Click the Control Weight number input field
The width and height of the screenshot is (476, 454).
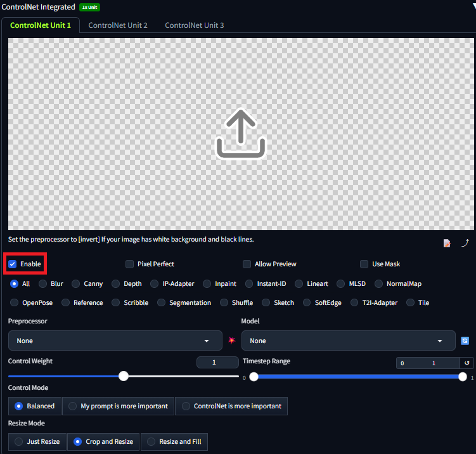[217, 363]
